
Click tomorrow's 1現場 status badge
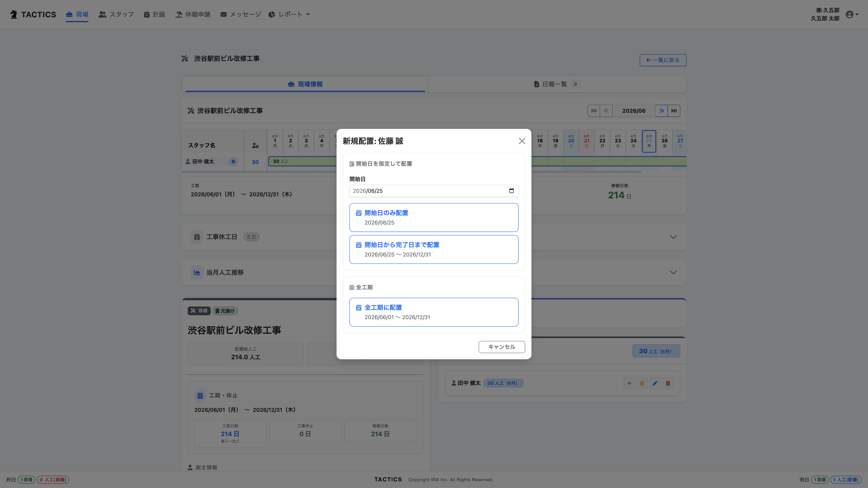pos(819,480)
